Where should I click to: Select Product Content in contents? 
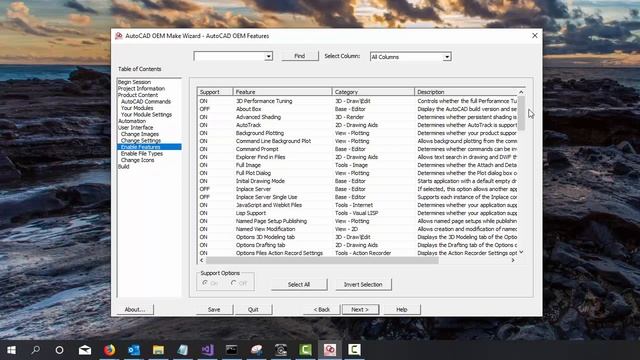point(138,95)
